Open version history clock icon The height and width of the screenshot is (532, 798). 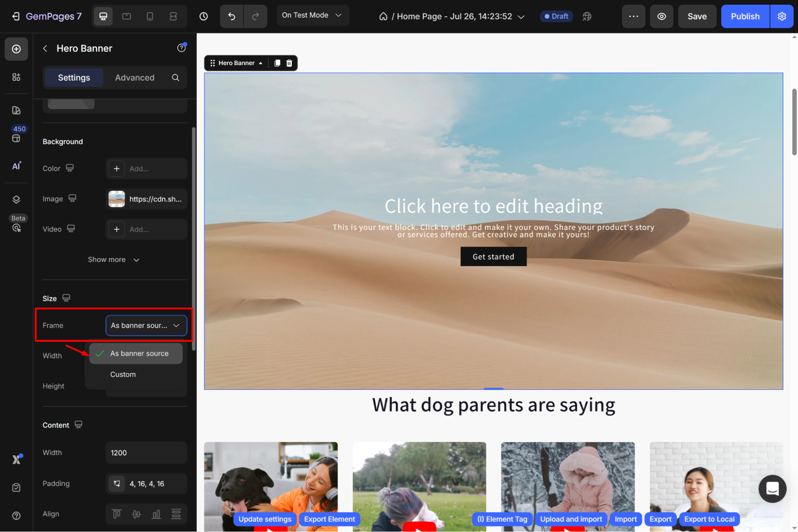204,16
